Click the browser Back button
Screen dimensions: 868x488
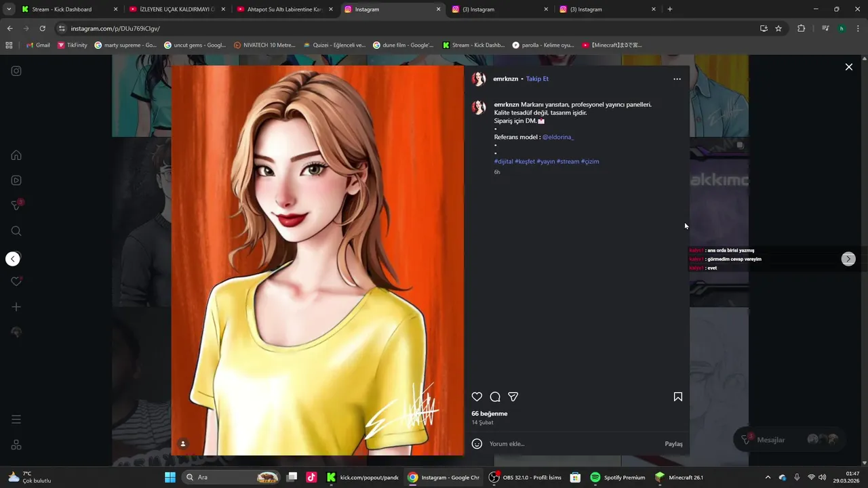click(x=9, y=28)
